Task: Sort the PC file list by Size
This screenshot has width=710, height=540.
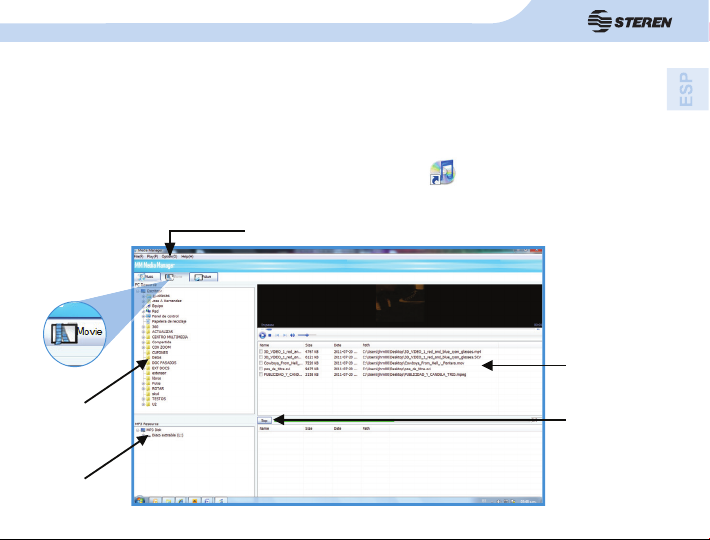Action: [x=318, y=345]
